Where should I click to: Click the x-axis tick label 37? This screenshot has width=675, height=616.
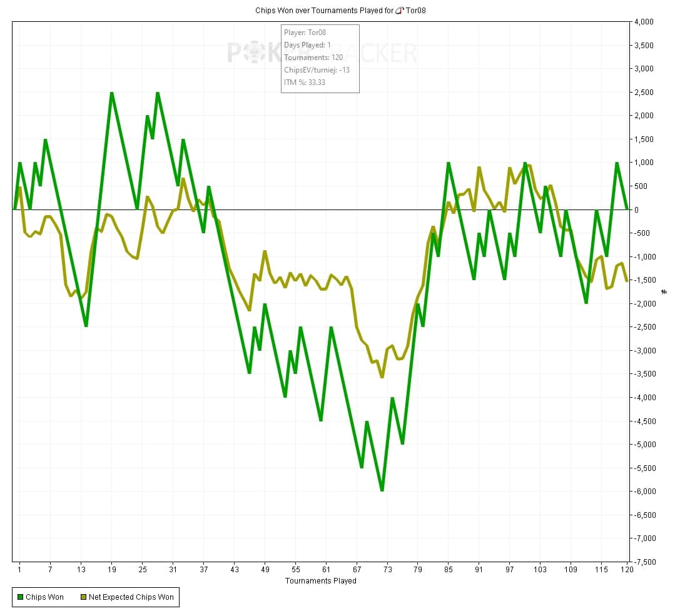click(x=204, y=570)
